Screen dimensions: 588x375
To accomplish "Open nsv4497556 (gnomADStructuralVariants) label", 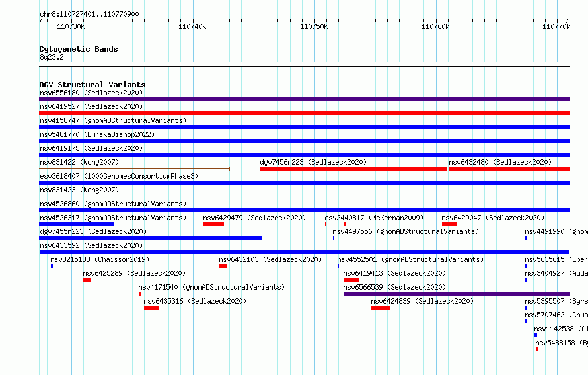I will point(406,231).
